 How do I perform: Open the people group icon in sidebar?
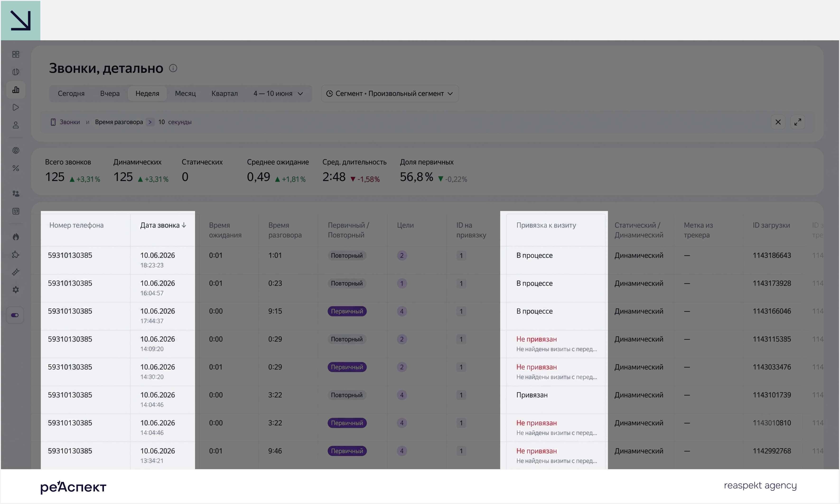pos(16,194)
